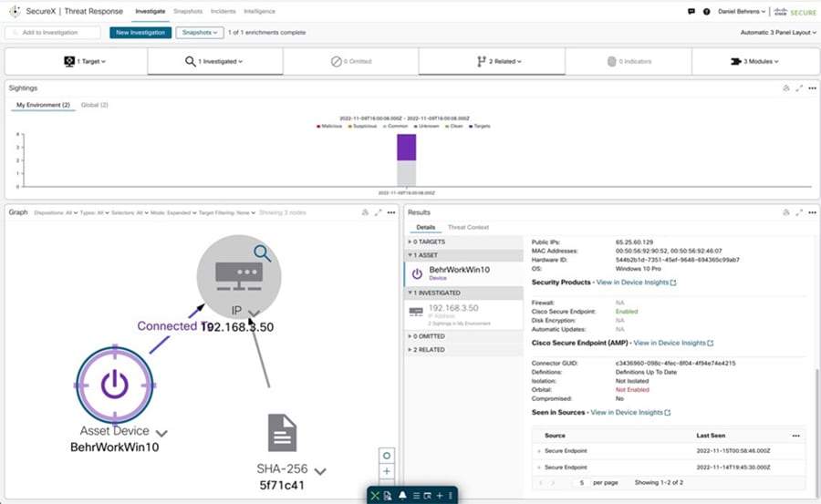821x504 pixels.
Task: Expand the 0 OMITTED section
Action: (464, 336)
